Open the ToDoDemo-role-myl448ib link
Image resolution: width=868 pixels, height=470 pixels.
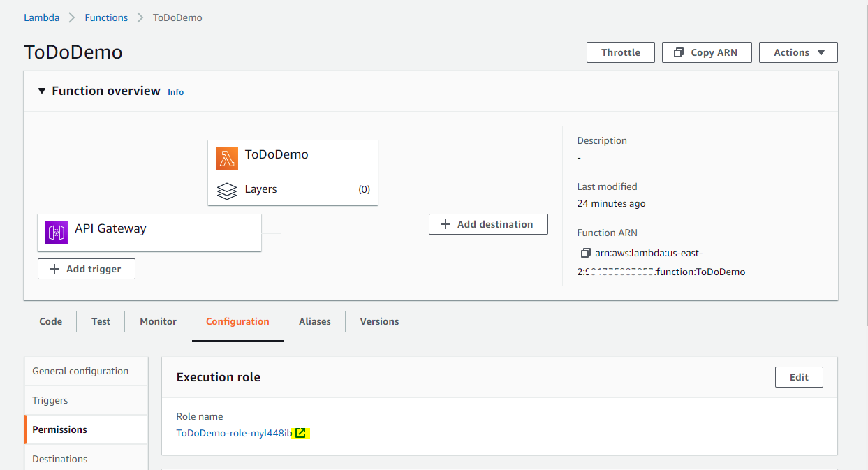click(234, 433)
